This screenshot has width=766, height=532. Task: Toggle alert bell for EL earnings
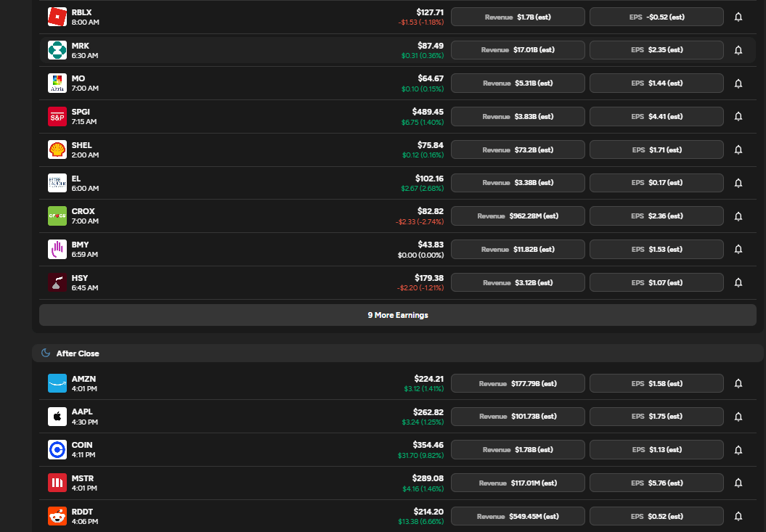click(738, 183)
